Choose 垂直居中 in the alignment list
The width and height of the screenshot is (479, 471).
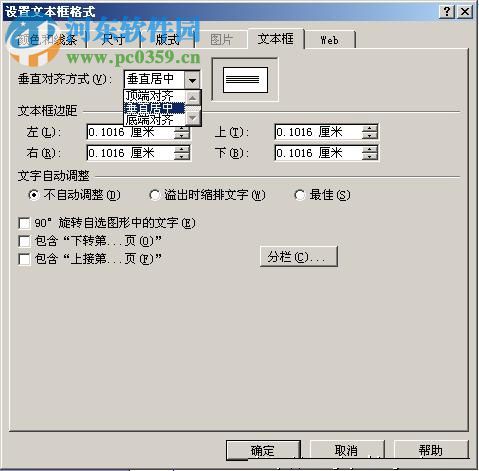(x=154, y=108)
